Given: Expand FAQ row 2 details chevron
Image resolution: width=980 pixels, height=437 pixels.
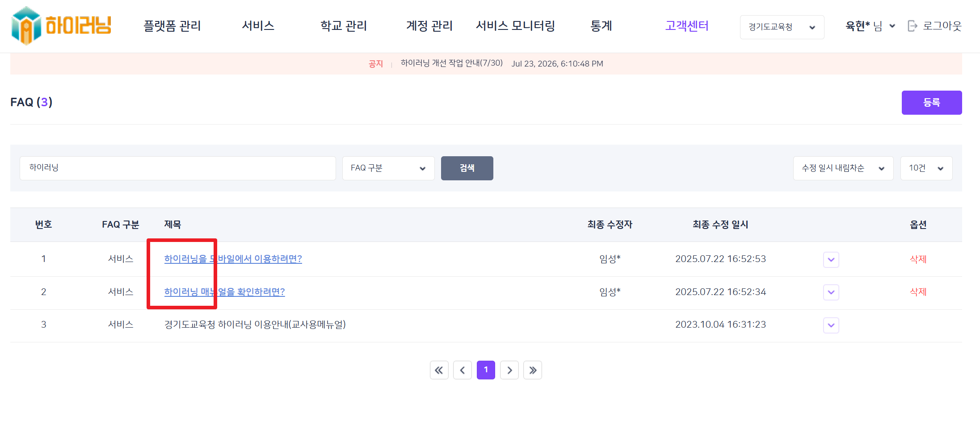Looking at the screenshot, I should point(831,292).
